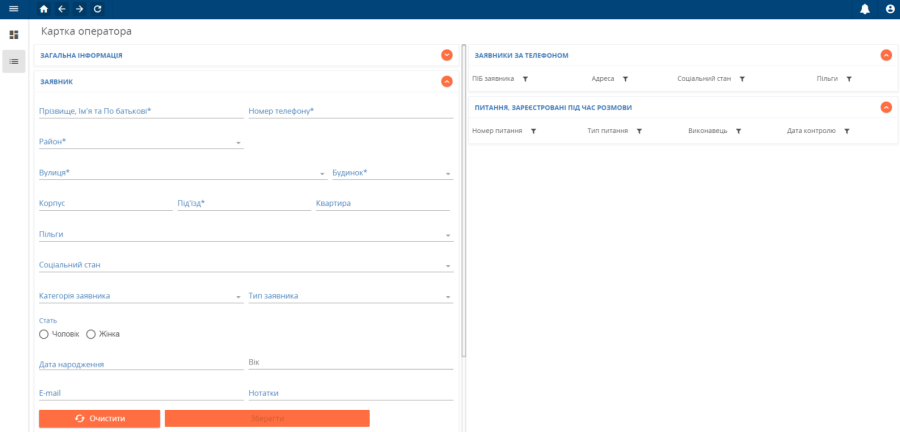900x432 pixels.
Task: Open the Район dropdown
Action: click(x=141, y=142)
